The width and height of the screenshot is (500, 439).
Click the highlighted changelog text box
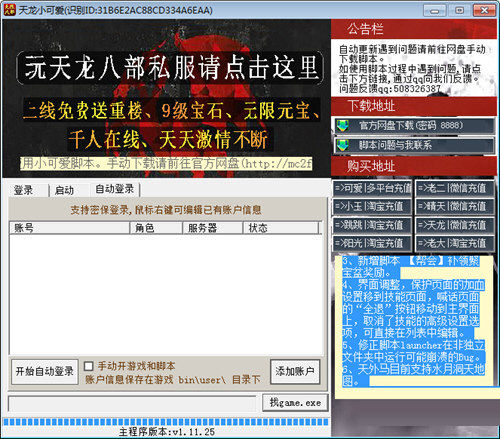414,328
